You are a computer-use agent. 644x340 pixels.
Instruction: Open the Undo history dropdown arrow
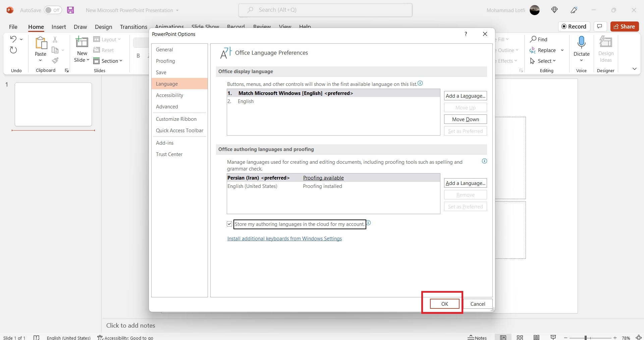(21, 39)
